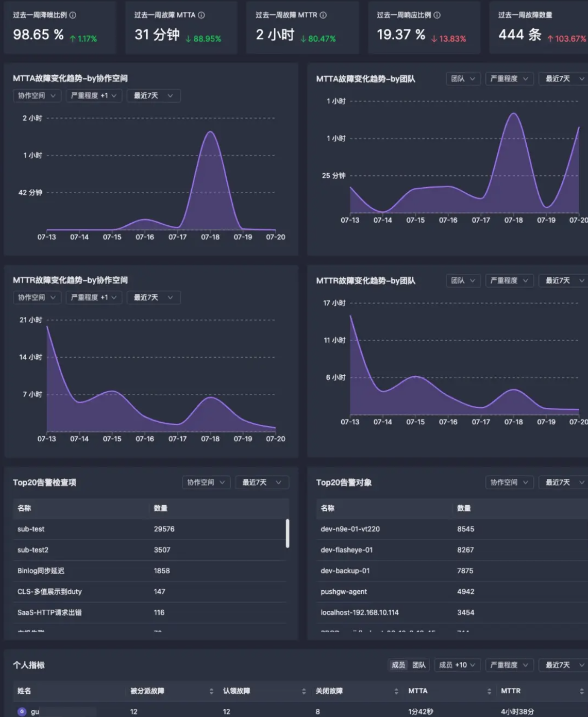The width and height of the screenshot is (588, 717).
Task: Sort the personal metrics MTTA column
Action: (x=489, y=691)
